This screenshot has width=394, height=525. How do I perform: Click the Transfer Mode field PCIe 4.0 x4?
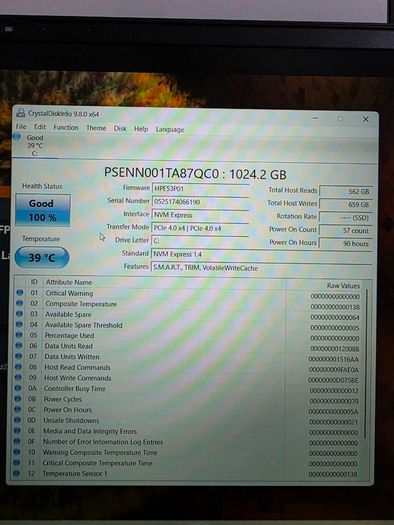[x=200, y=228]
